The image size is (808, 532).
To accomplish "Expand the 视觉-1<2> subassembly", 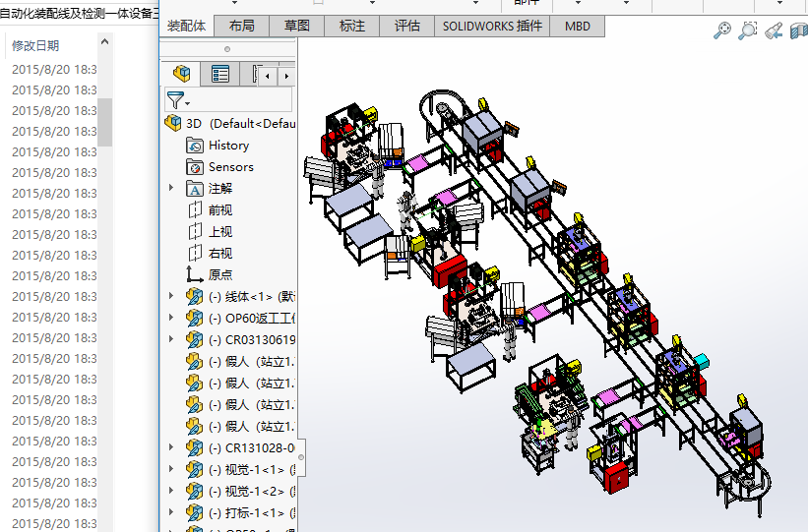I will [x=171, y=491].
